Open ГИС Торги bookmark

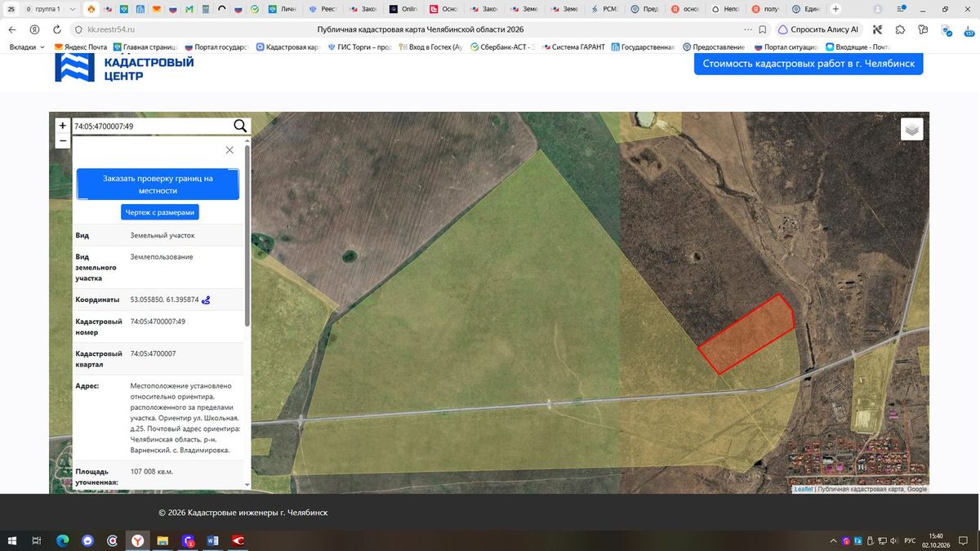pyautogui.click(x=359, y=47)
